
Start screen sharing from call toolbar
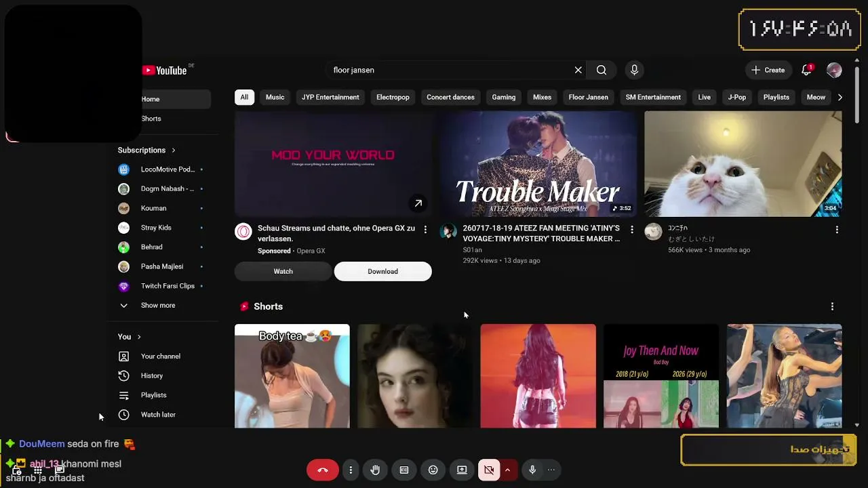(x=462, y=470)
